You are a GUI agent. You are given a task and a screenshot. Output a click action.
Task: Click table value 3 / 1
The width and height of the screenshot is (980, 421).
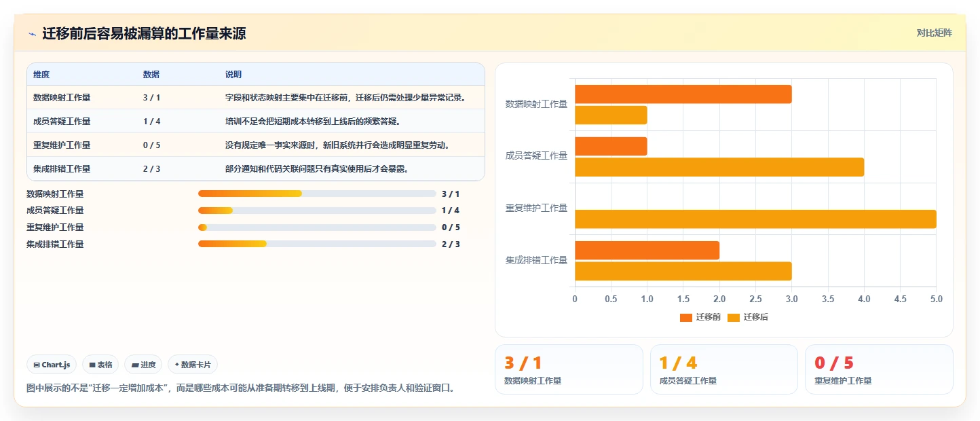click(x=152, y=98)
